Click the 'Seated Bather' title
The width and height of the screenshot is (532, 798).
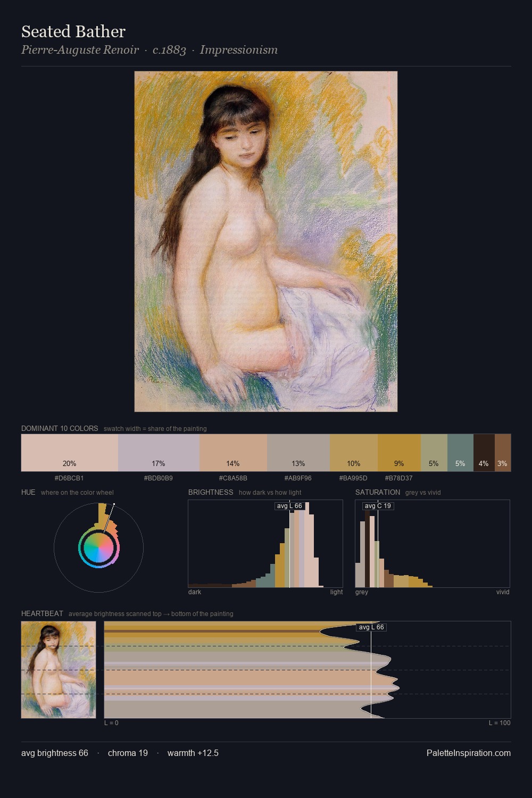click(73, 31)
